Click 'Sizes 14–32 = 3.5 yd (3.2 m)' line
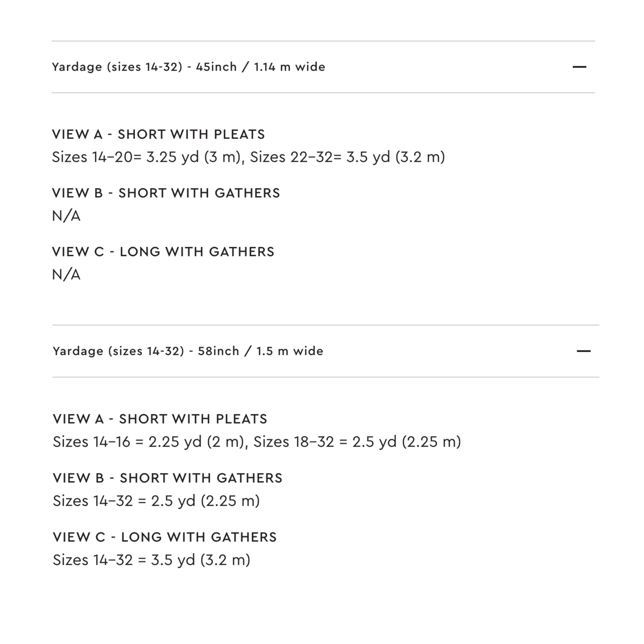The width and height of the screenshot is (644, 644). point(152,560)
